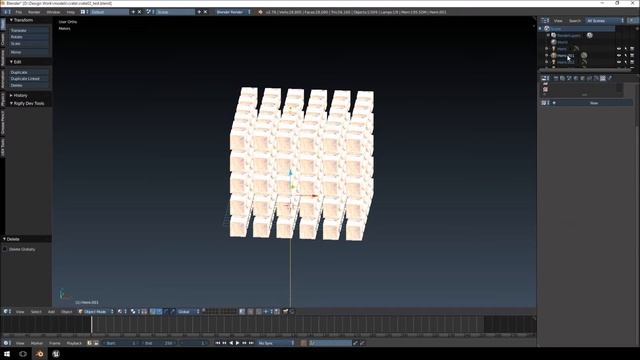Click the End frame field
Viewport: 640px width, 360px height.
pos(160,343)
